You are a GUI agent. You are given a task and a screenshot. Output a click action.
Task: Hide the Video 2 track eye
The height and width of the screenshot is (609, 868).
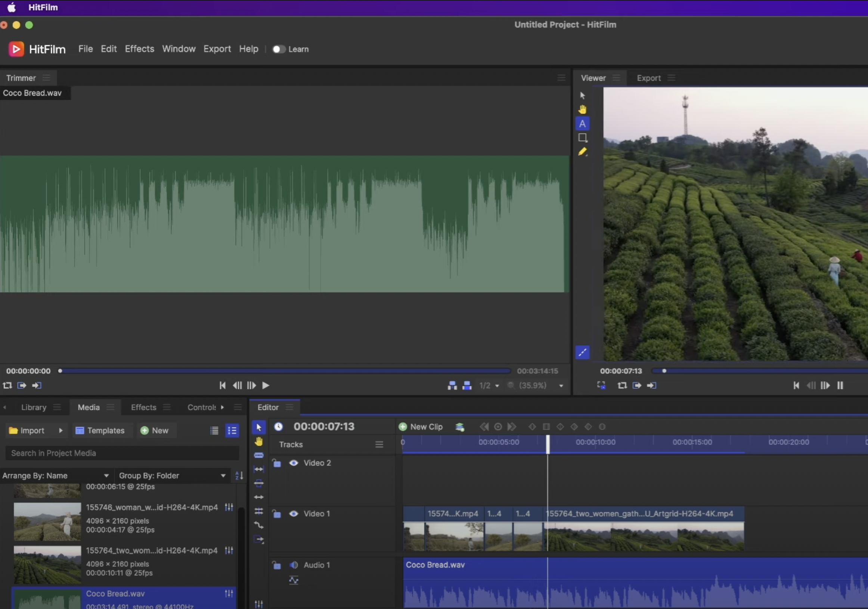(293, 463)
